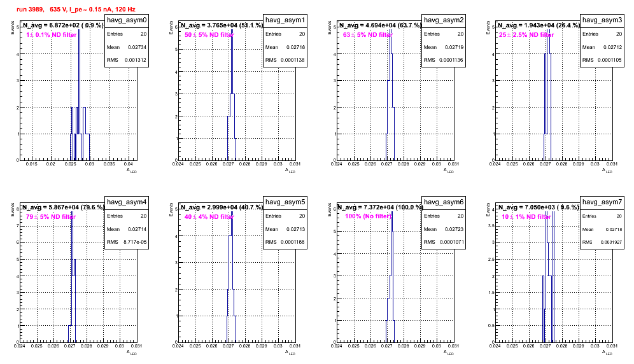Viewport: 634px width, 364px height.
Task: Click the 40± 4% ND filter label
Action: pyautogui.click(x=209, y=217)
